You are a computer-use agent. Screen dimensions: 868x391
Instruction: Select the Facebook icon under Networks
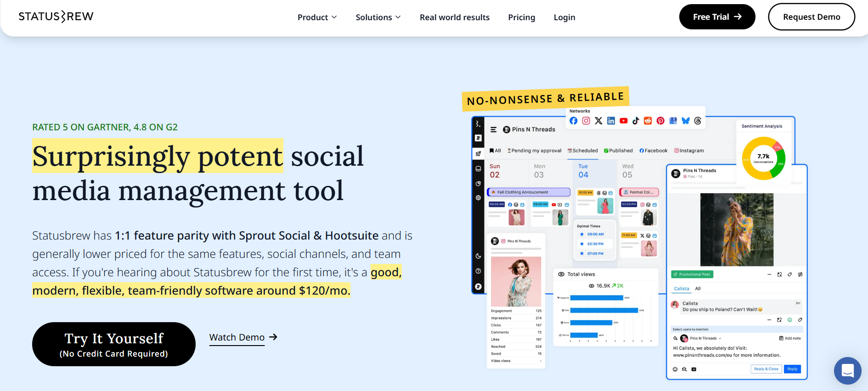click(574, 121)
